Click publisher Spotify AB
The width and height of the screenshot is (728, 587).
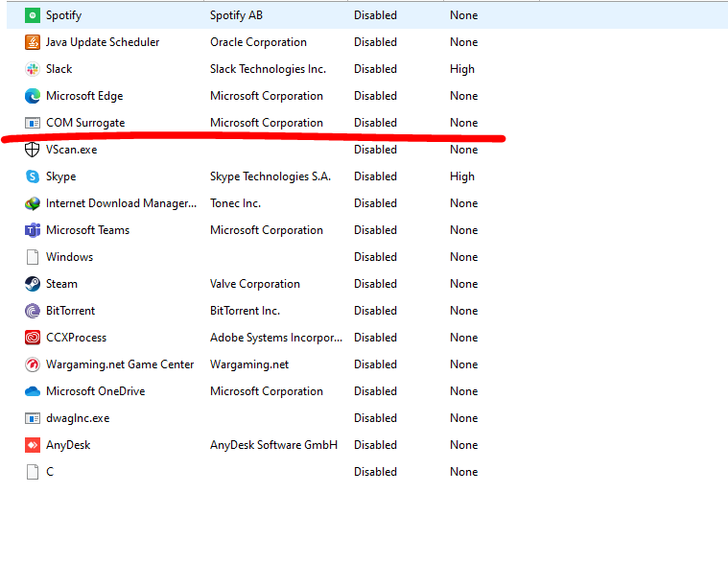pyautogui.click(x=236, y=15)
